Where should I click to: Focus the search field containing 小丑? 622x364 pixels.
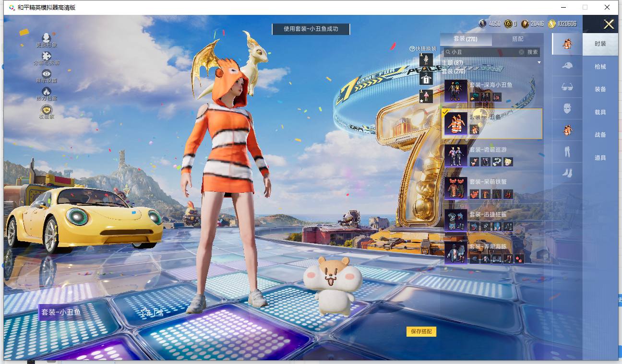(484, 52)
